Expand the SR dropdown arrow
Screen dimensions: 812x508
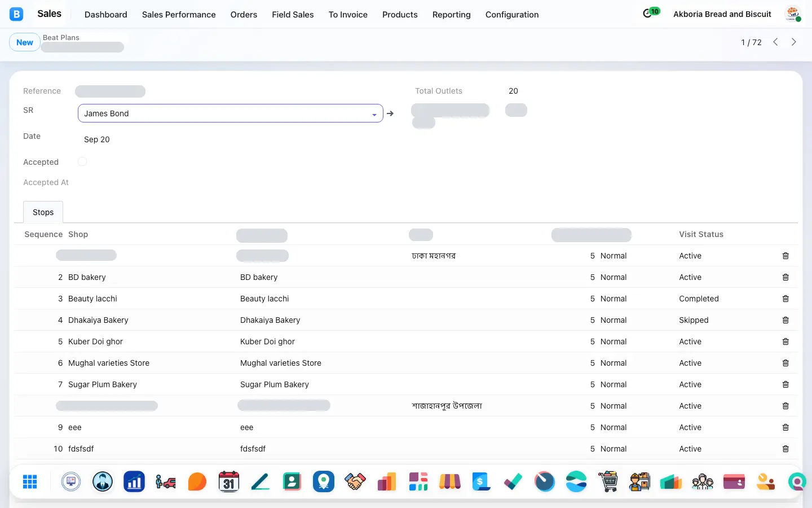(x=374, y=114)
